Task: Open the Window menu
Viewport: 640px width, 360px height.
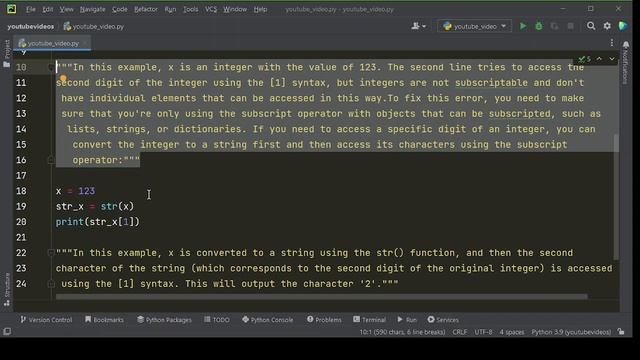Action: [235, 9]
